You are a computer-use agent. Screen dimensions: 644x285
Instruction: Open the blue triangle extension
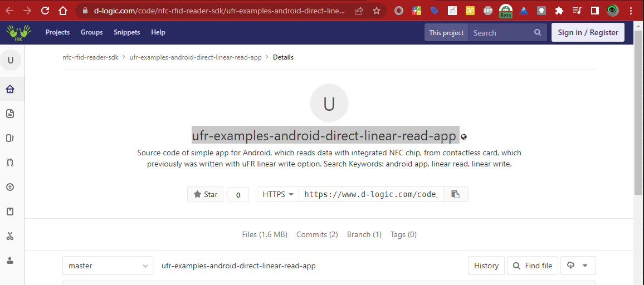[x=524, y=11]
